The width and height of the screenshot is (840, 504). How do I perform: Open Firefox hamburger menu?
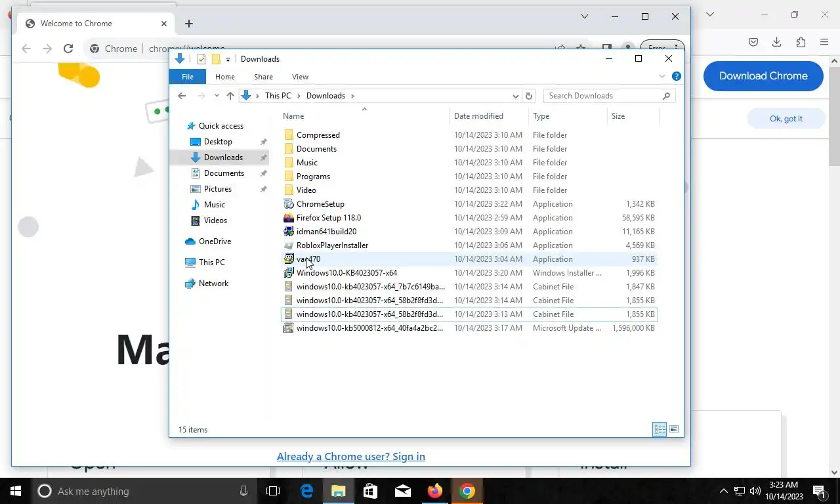pos(824,42)
